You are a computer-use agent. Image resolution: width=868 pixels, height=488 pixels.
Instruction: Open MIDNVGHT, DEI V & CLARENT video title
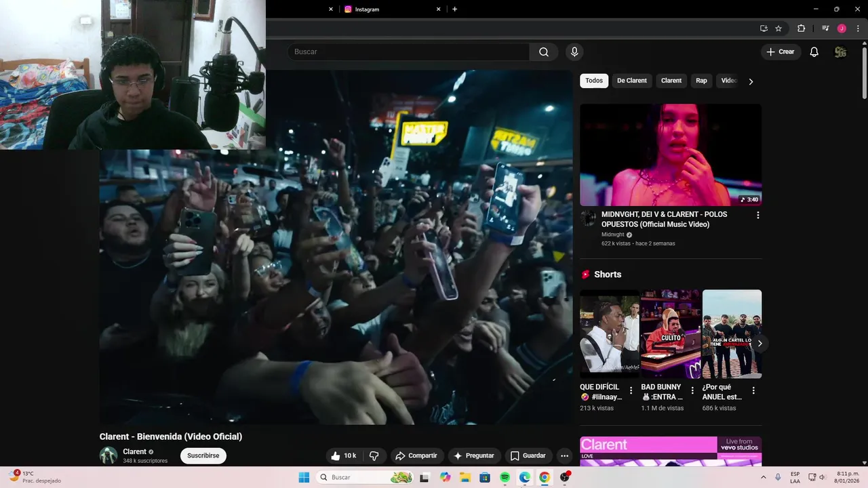(x=664, y=219)
